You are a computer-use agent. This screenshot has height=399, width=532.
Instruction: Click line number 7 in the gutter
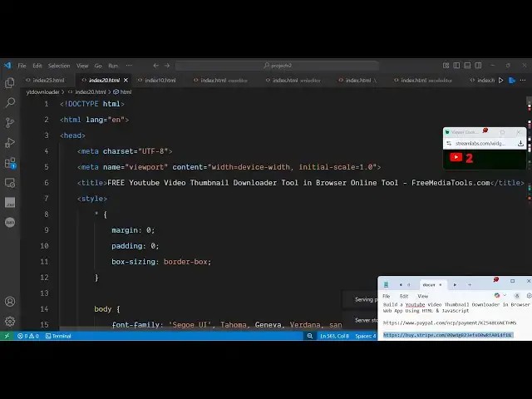point(47,199)
